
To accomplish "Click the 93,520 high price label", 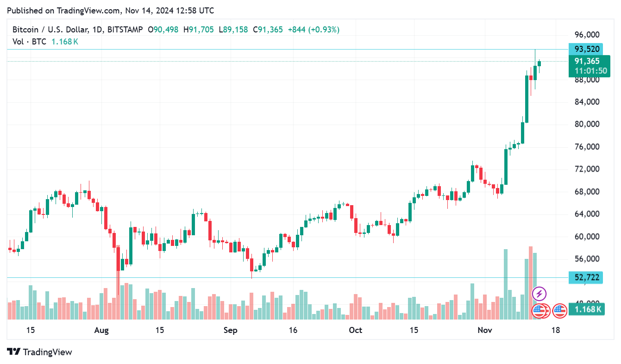I will (587, 49).
